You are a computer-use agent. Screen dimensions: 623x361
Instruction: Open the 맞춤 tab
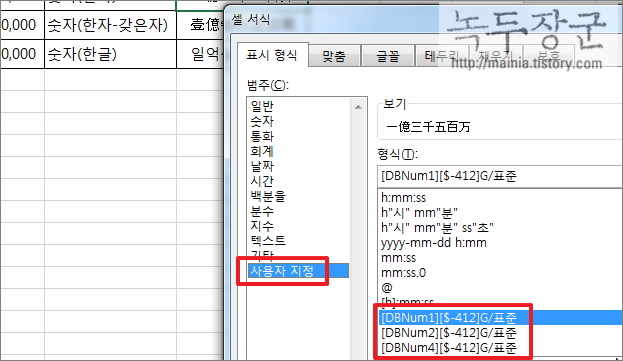[334, 56]
